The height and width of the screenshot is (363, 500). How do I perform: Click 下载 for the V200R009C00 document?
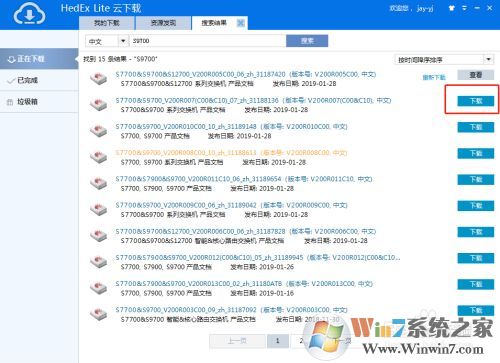tap(476, 206)
